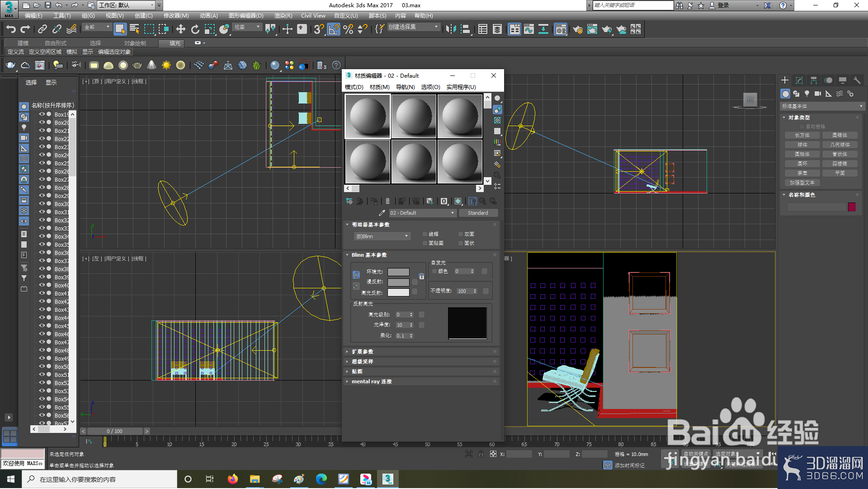Screen dimensions: 868x489
Task: Open 模式(D) menu in material editor
Action: click(x=354, y=87)
